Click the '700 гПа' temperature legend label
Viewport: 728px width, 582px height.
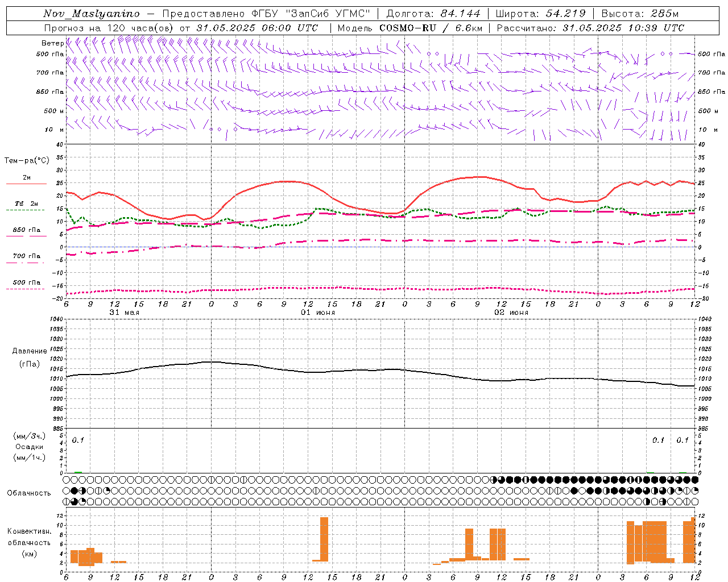[27, 256]
